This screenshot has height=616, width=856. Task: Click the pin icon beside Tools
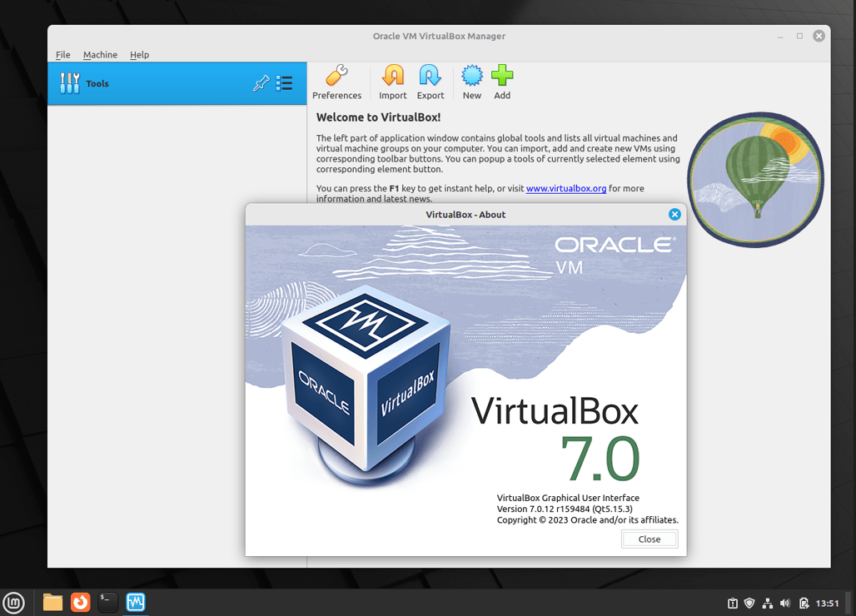[x=261, y=83]
